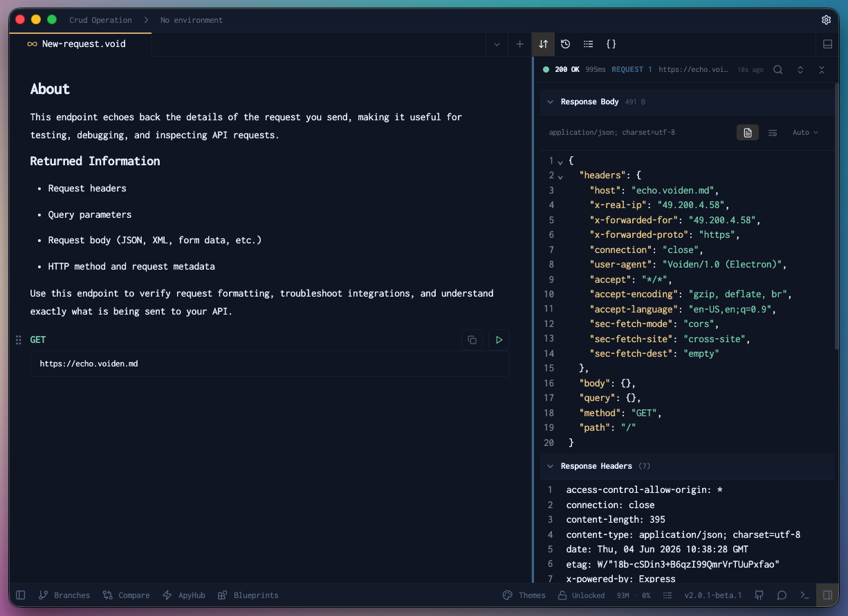Image resolution: width=848 pixels, height=616 pixels.
Task: Grab the drag handle beside GET
Action: tap(19, 340)
